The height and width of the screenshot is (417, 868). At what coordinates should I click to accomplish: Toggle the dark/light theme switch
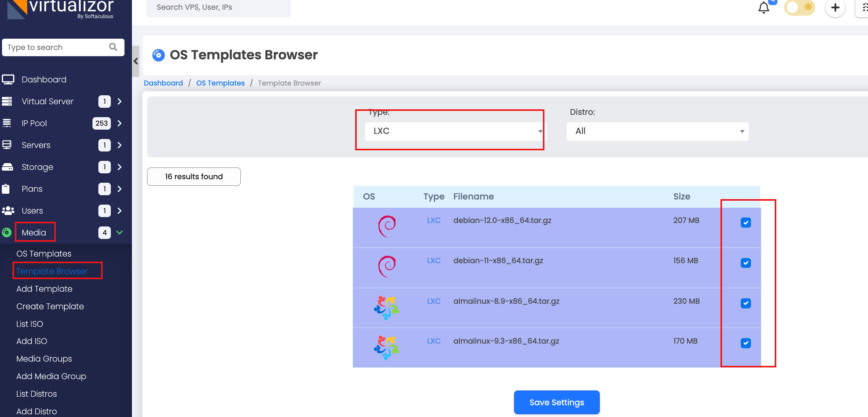[799, 7]
